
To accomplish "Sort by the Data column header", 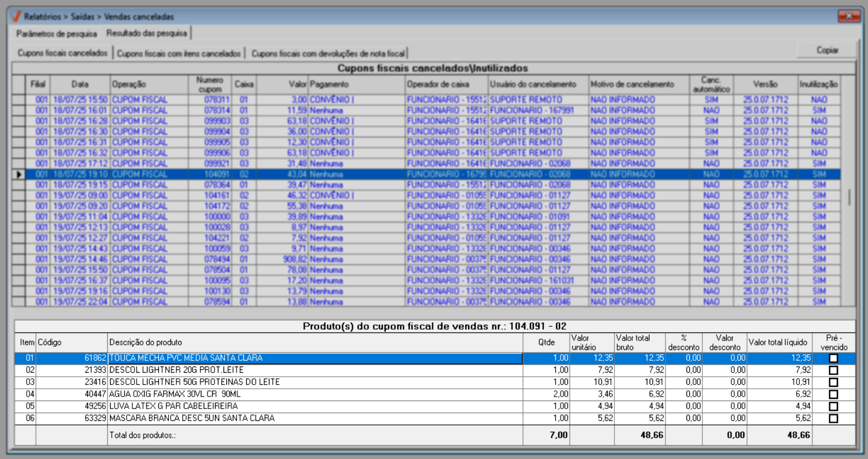I will [80, 84].
